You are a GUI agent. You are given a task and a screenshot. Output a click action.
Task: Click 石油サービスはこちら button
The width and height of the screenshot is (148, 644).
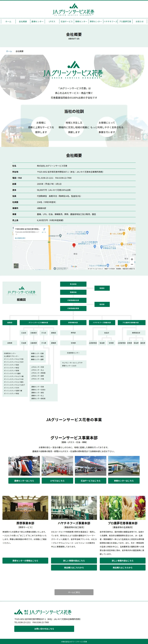pos(91,481)
